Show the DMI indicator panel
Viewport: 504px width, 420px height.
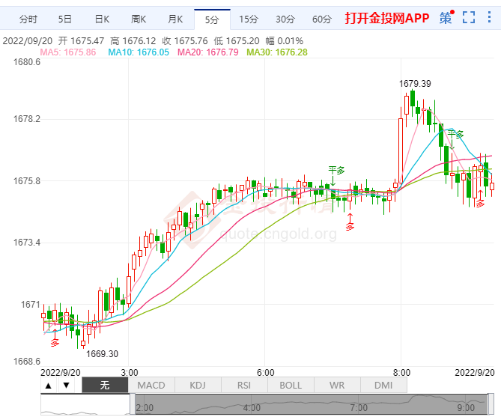click(x=383, y=385)
